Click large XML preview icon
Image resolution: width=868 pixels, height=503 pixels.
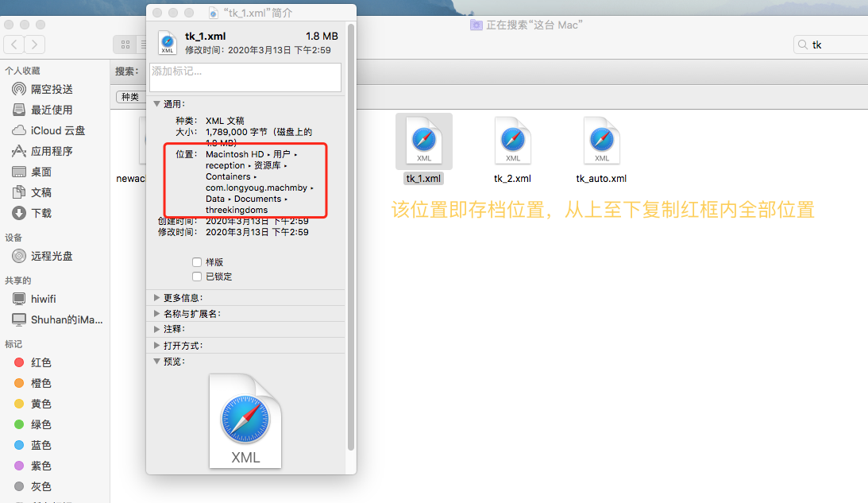pyautogui.click(x=245, y=421)
